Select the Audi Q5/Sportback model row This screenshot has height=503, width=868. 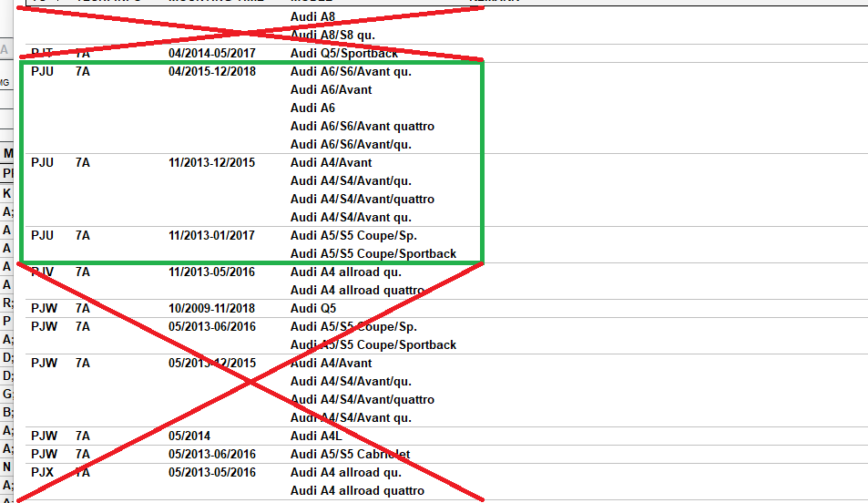coord(344,53)
